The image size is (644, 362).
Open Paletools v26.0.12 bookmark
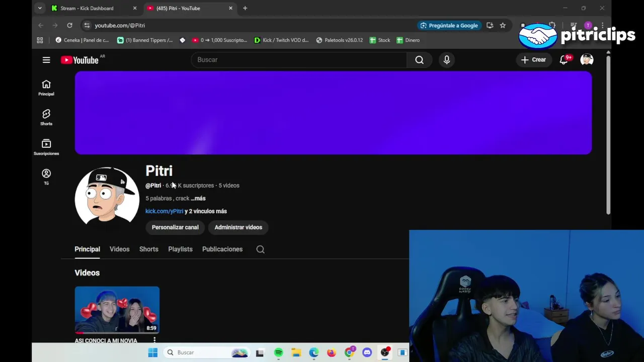[340, 40]
